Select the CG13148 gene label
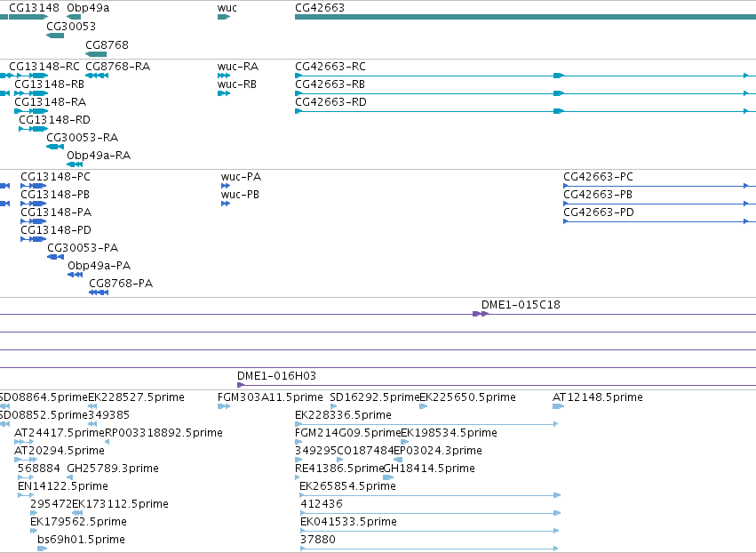 [34, 8]
